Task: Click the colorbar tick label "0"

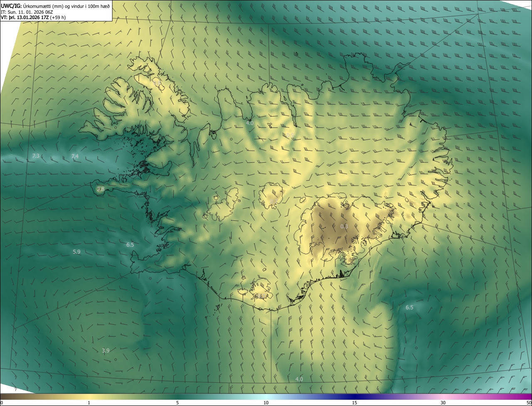Action: click(2, 403)
